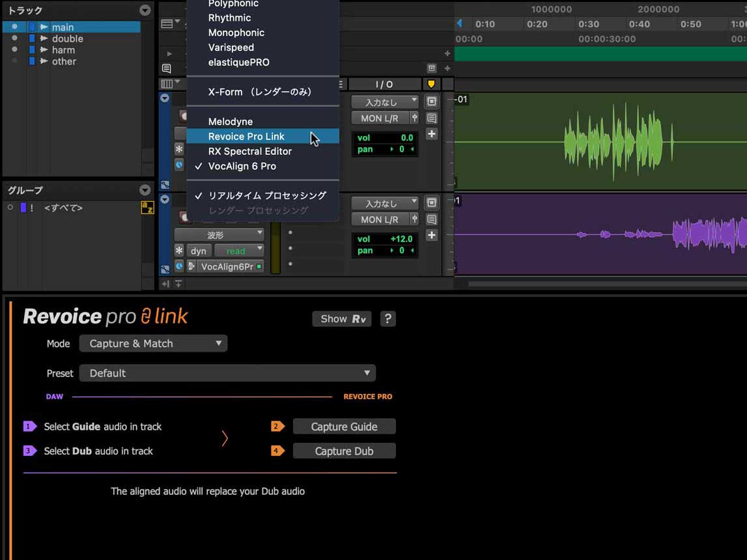The image size is (747, 560).
Task: Choose RX Spectral Editor menu entry
Action: pos(262,152)
